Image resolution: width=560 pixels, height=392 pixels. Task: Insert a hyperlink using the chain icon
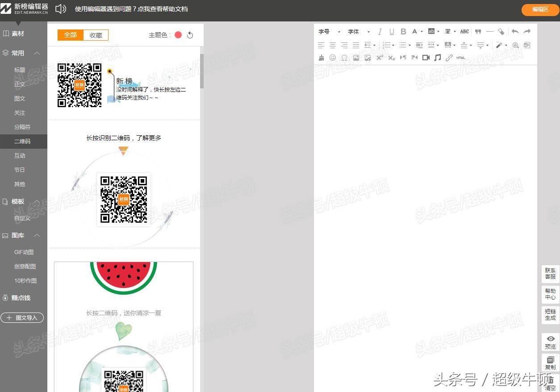(449, 57)
